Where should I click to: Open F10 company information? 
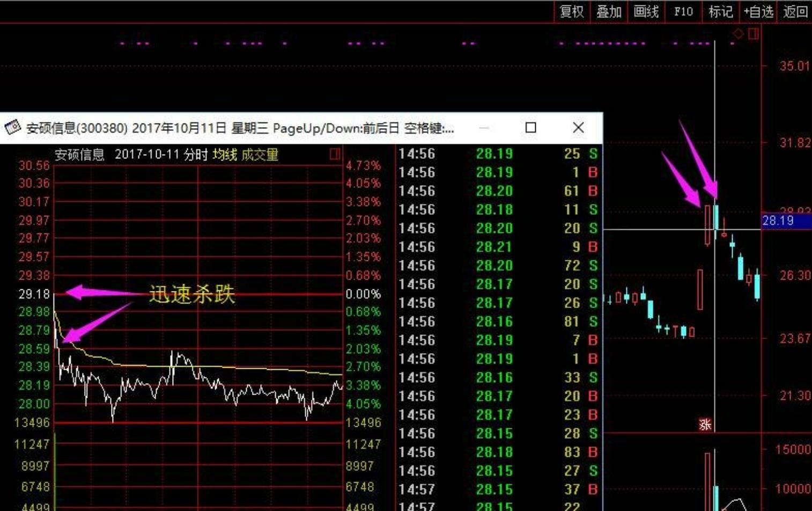(683, 12)
